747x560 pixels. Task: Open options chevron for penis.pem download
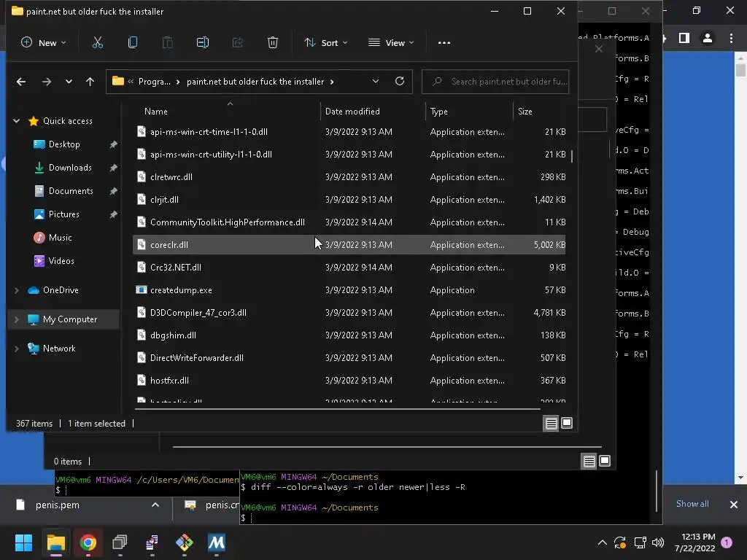pos(155,505)
